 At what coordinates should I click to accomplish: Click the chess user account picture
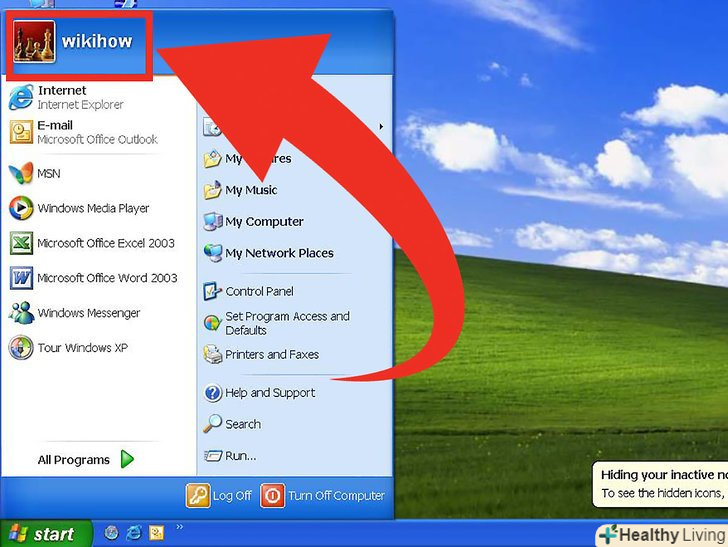[x=34, y=41]
